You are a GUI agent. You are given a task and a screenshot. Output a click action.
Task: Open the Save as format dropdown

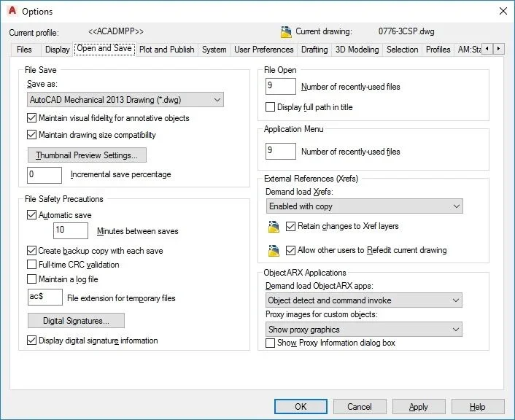pos(125,100)
